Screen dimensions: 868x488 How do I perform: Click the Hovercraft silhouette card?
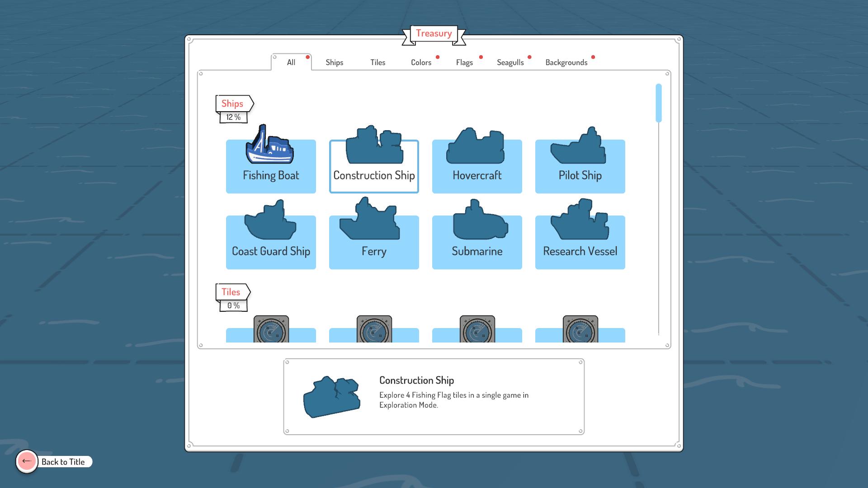click(x=477, y=165)
